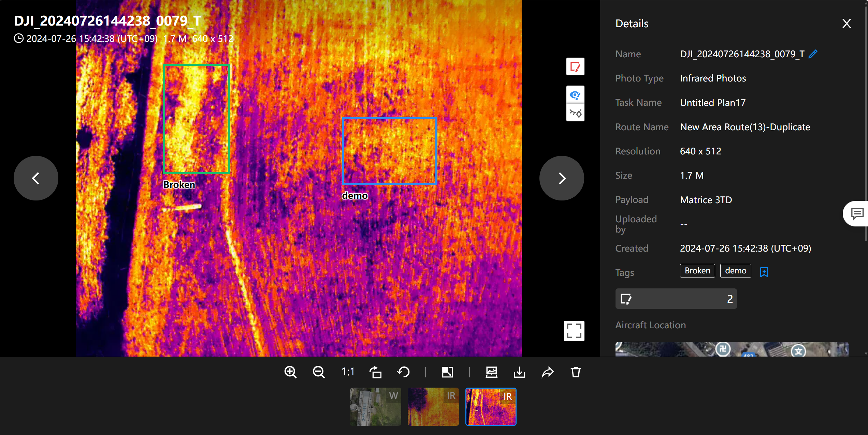Viewport: 868px width, 435px height.
Task: Click the Matrice 3TD payload value
Action: point(706,200)
